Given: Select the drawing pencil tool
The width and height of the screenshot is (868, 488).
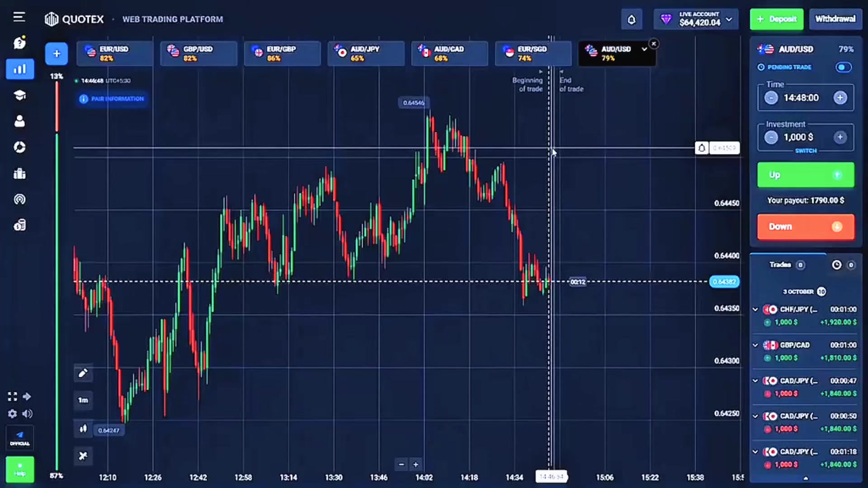Looking at the screenshot, I should [83, 373].
